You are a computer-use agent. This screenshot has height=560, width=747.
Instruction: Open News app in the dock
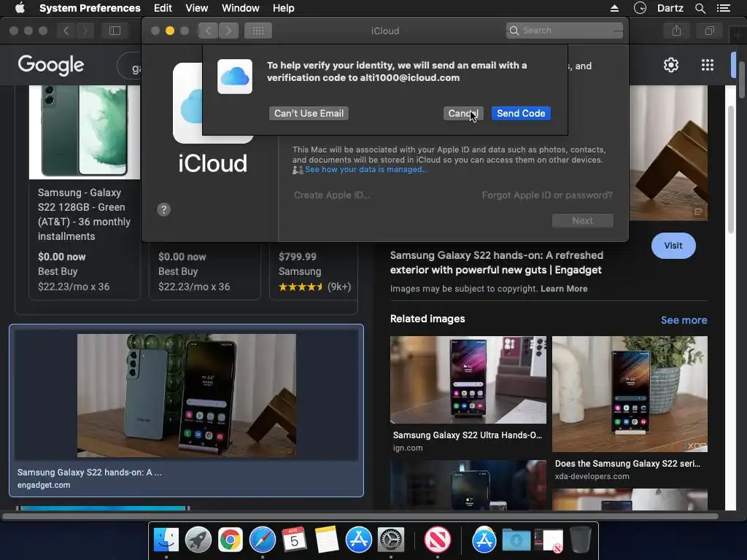pos(438,540)
